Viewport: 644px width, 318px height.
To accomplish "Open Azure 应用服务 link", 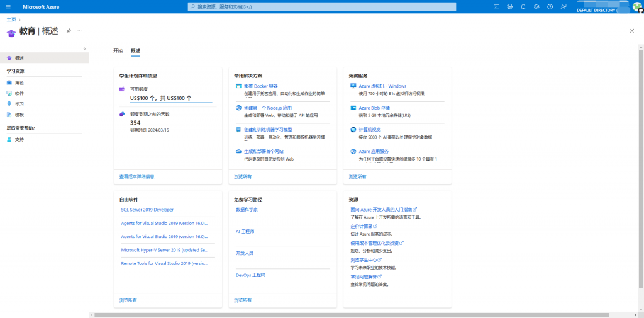I will pyautogui.click(x=374, y=151).
